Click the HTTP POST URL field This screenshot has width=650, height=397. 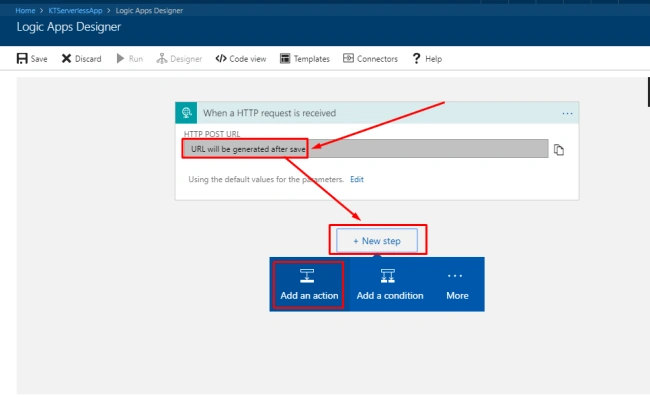coord(366,149)
